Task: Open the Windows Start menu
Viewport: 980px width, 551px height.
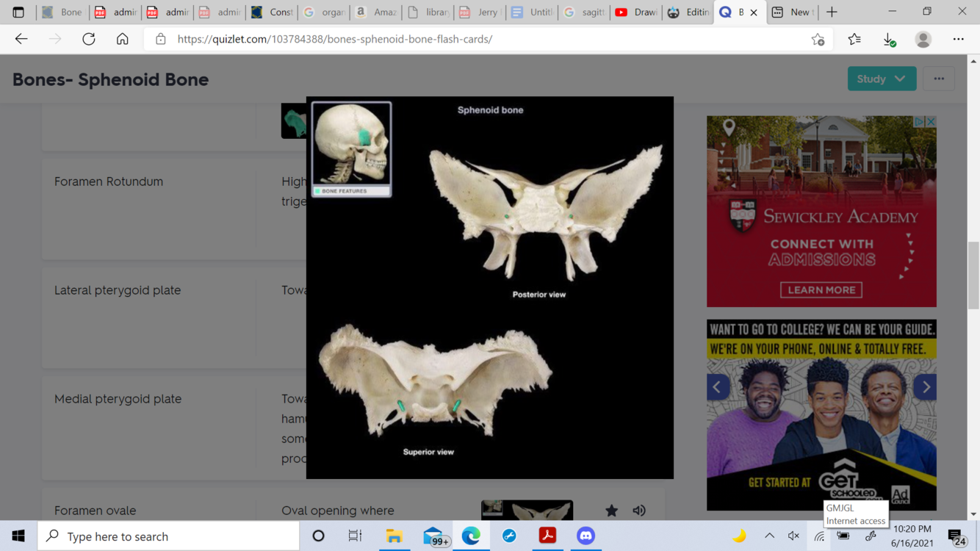Action: pyautogui.click(x=18, y=536)
